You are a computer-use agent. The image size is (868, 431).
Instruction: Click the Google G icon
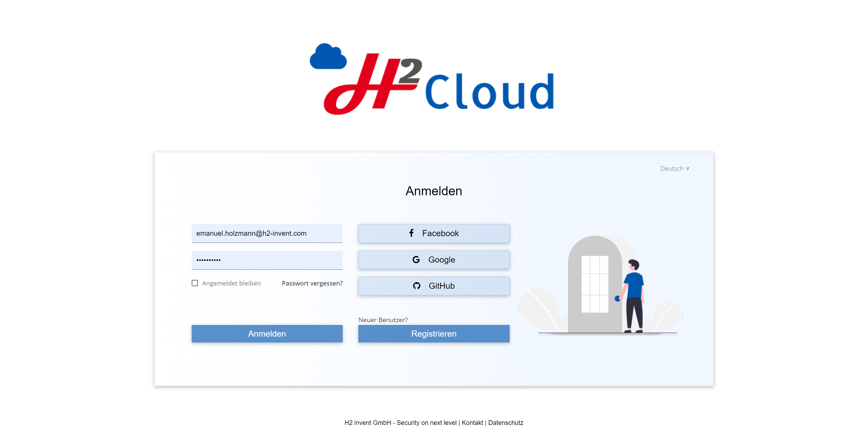pyautogui.click(x=416, y=259)
